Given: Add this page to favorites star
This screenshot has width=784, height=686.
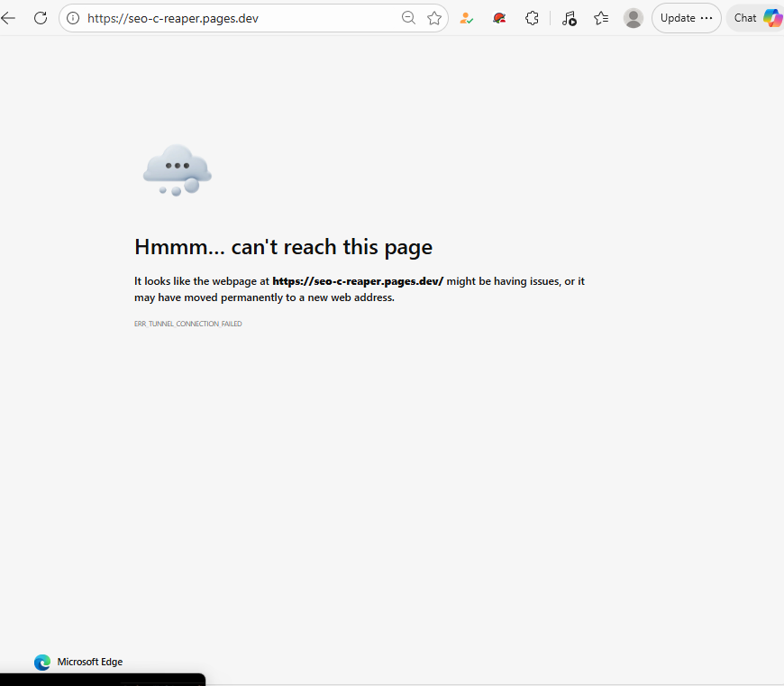Looking at the screenshot, I should [x=434, y=19].
